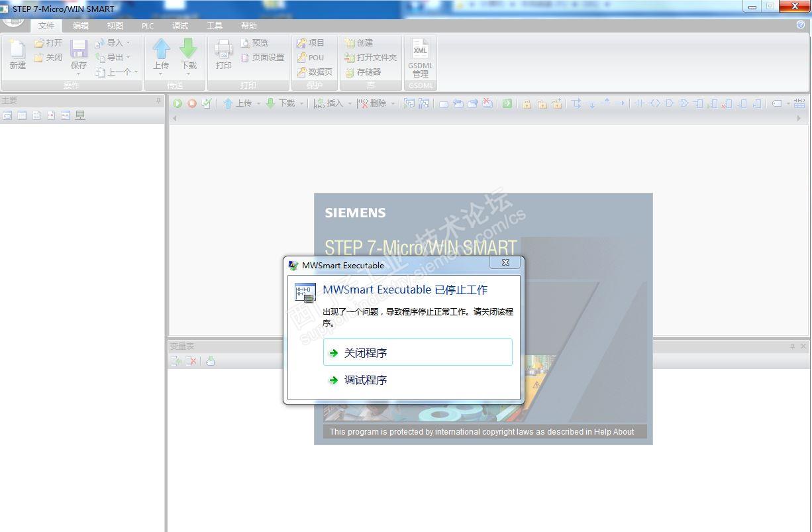Switch to the 调试 ribbon tab

[x=180, y=26]
